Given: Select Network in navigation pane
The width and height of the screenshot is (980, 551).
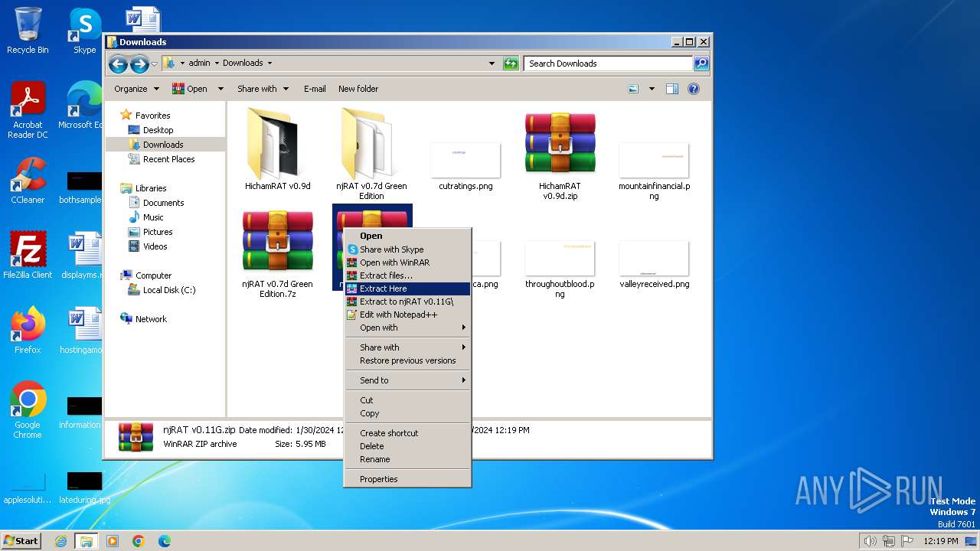Looking at the screenshot, I should click(x=151, y=319).
